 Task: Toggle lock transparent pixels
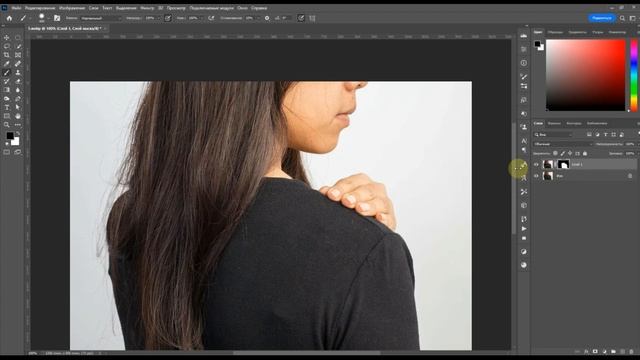click(x=555, y=153)
